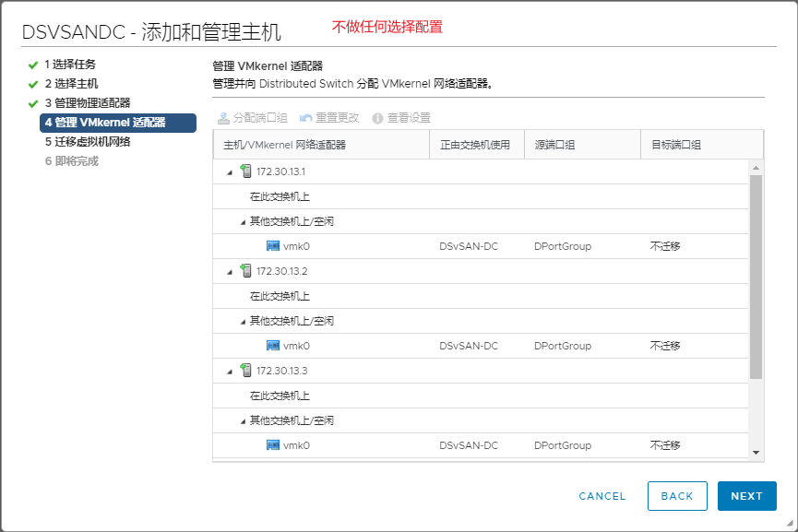Click the scroll down arrow in adapter list
Viewport: 798px width, 532px height.
point(756,452)
